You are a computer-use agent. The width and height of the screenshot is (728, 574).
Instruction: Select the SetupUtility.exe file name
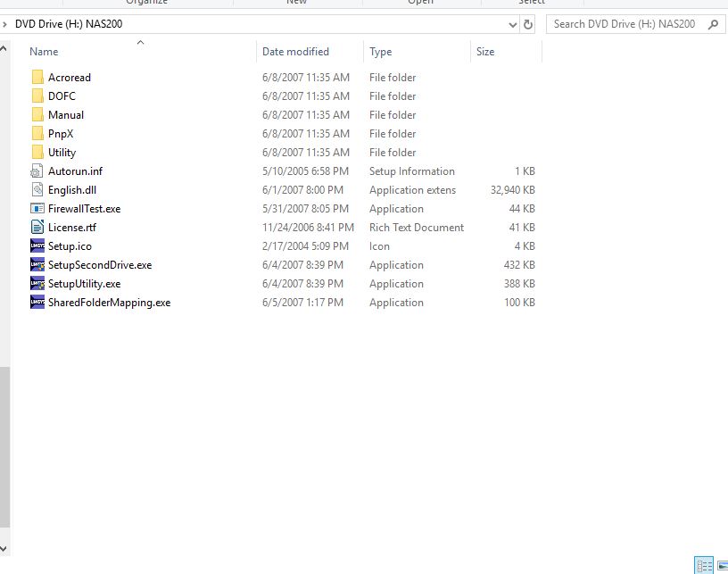[84, 284]
